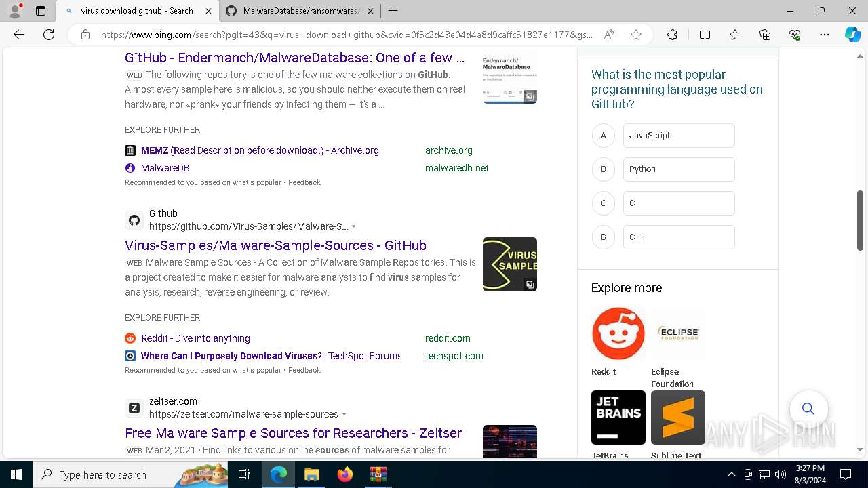
Task: Visit archive.org domain link
Action: coord(449,150)
